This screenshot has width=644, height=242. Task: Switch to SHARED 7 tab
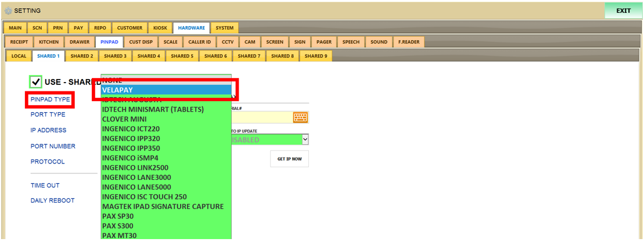(249, 56)
